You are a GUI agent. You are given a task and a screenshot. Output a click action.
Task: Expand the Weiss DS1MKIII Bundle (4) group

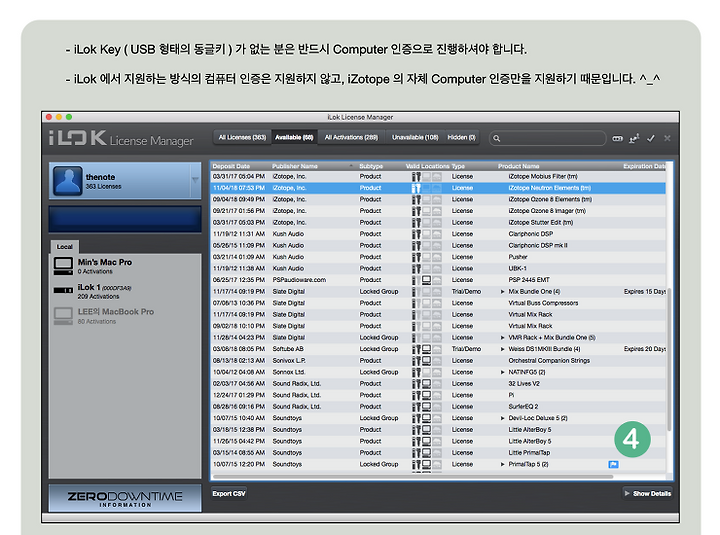point(502,349)
